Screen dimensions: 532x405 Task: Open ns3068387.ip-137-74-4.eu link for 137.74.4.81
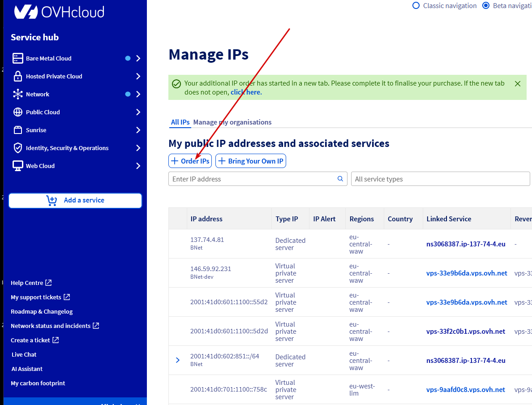pos(466,244)
